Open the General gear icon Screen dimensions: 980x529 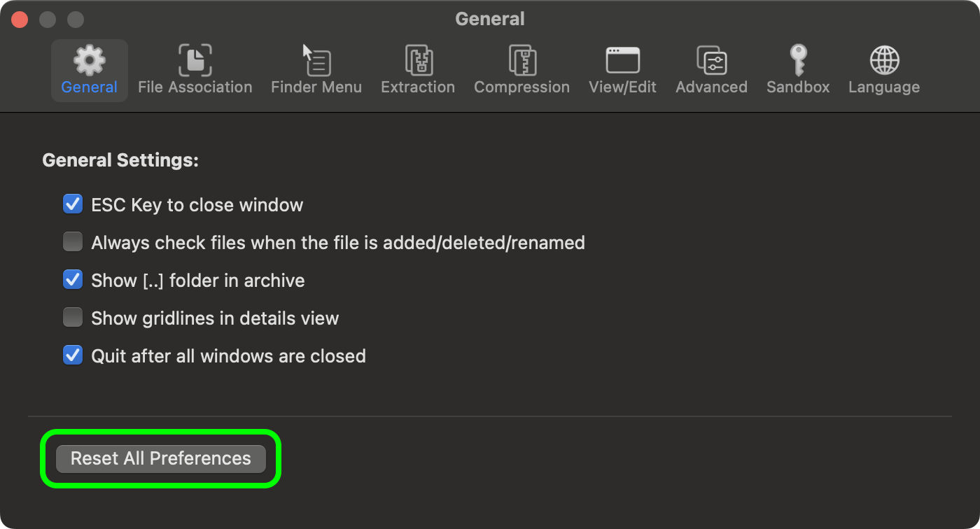tap(90, 61)
